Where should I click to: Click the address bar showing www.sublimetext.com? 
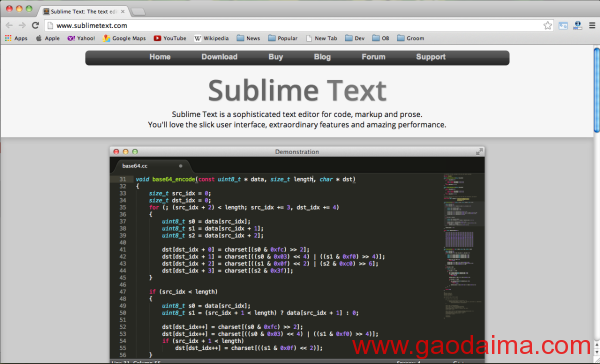tap(294, 26)
